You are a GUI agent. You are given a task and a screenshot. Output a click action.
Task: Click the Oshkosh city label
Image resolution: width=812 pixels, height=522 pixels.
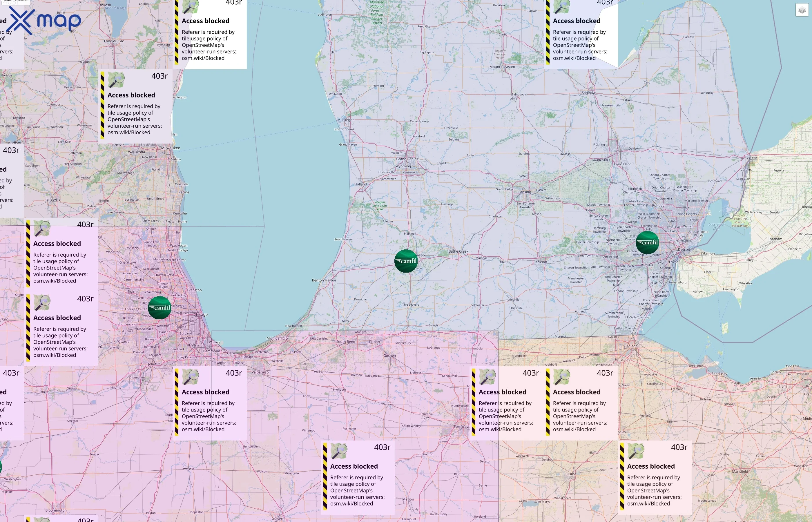click(x=104, y=5)
